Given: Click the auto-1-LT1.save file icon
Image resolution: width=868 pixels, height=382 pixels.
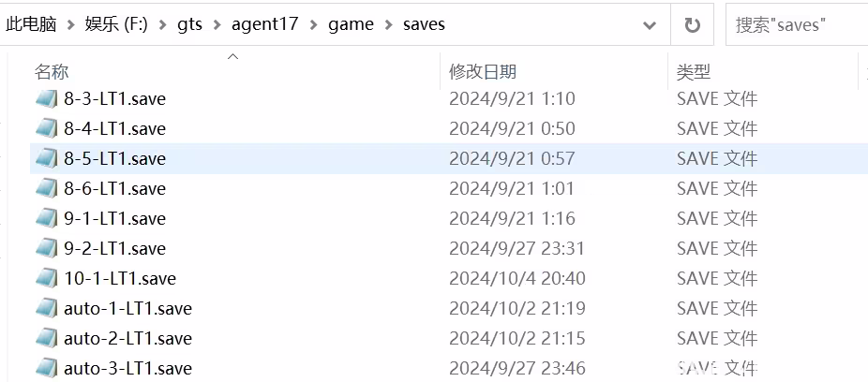Looking at the screenshot, I should pos(47,308).
